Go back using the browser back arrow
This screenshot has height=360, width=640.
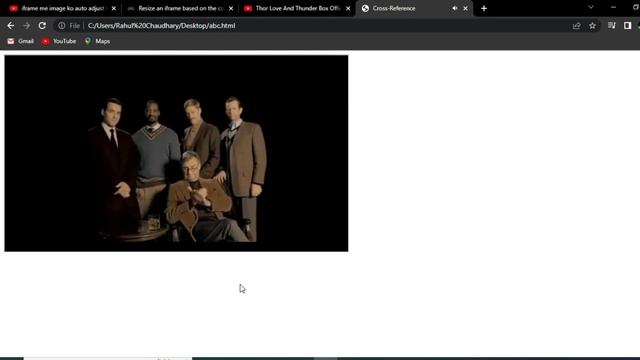(11, 26)
